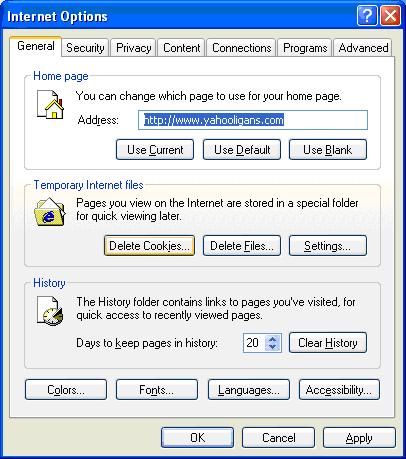Open the Privacy tab

click(x=133, y=48)
